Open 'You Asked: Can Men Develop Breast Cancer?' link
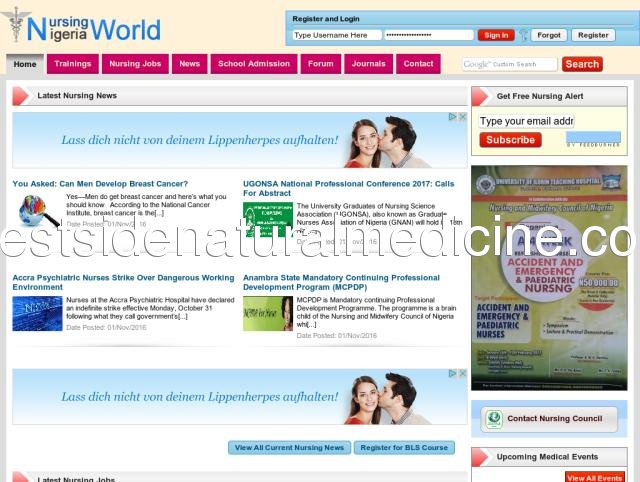The width and height of the screenshot is (640, 482). 100,184
